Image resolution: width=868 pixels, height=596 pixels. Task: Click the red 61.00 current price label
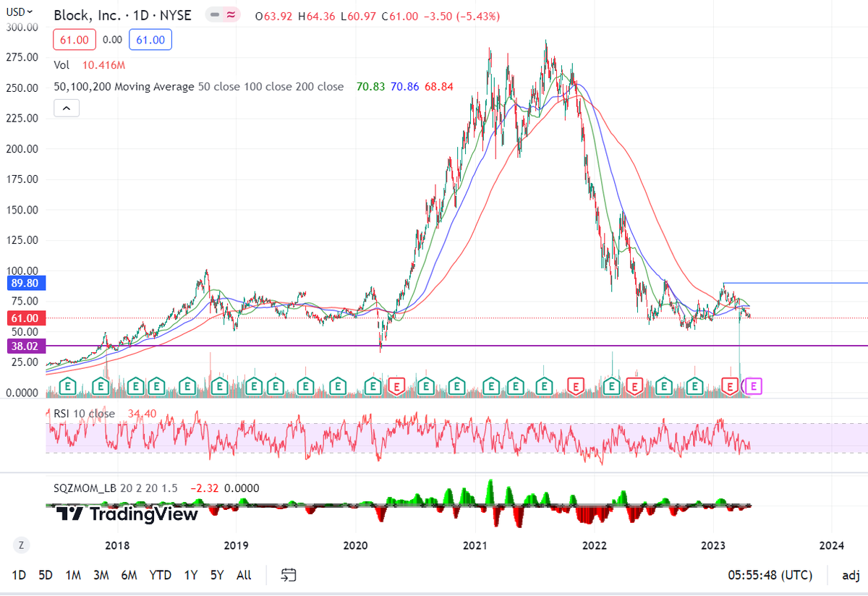tap(25, 318)
